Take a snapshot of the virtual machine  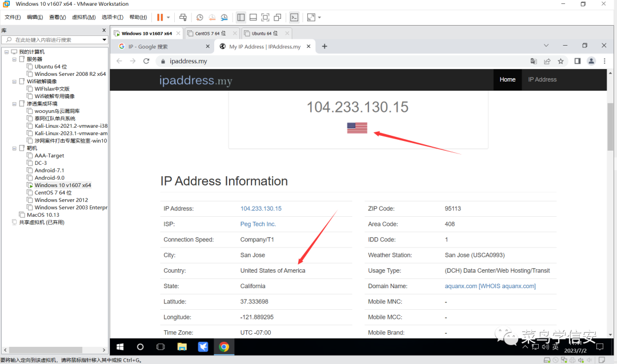pyautogui.click(x=199, y=17)
